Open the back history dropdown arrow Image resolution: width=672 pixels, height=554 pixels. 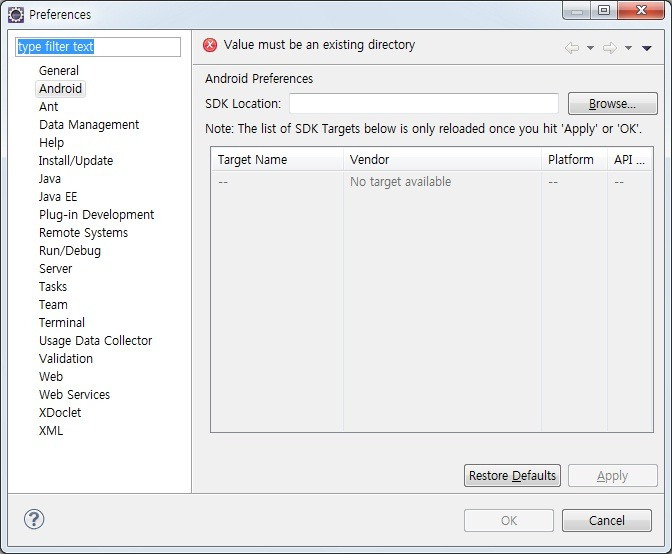point(590,48)
